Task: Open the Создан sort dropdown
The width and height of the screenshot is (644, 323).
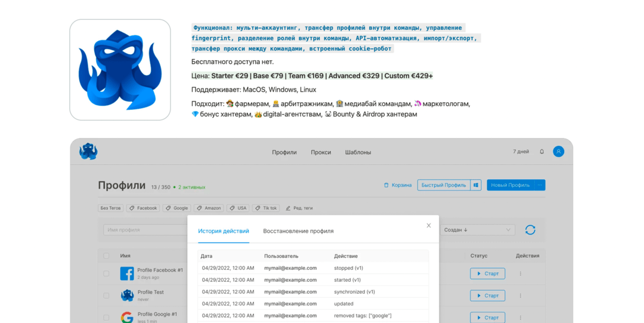Action: 477,230
